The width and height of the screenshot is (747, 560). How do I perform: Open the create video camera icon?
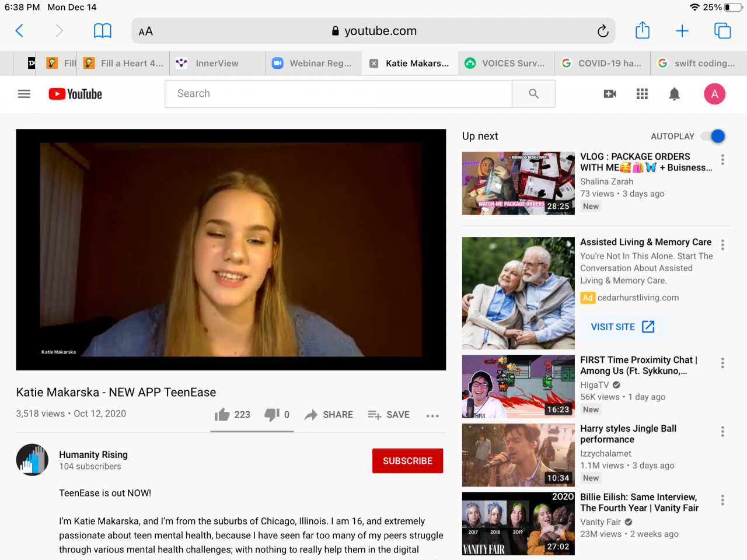tap(610, 94)
